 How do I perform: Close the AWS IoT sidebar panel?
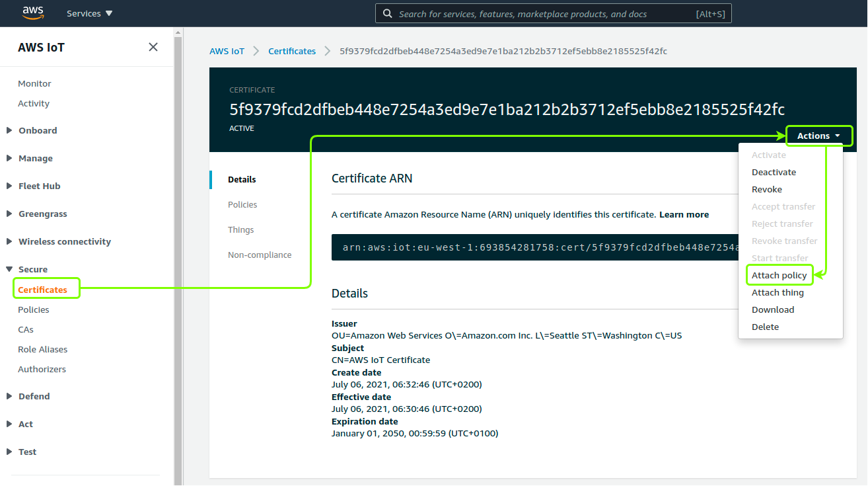pyautogui.click(x=153, y=47)
